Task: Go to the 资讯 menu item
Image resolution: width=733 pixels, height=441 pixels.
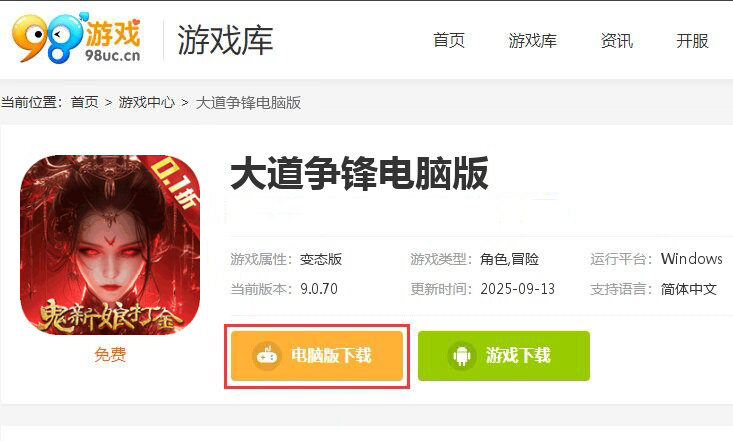Action: tap(617, 41)
